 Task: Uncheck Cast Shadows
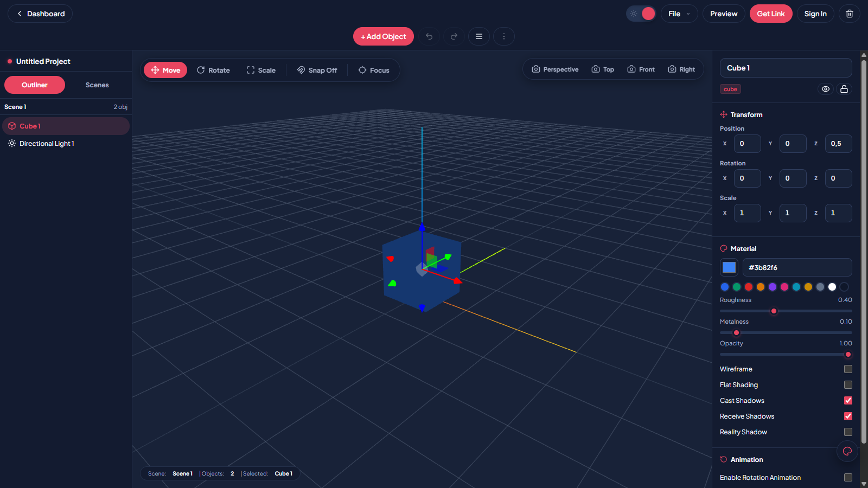[x=848, y=401]
